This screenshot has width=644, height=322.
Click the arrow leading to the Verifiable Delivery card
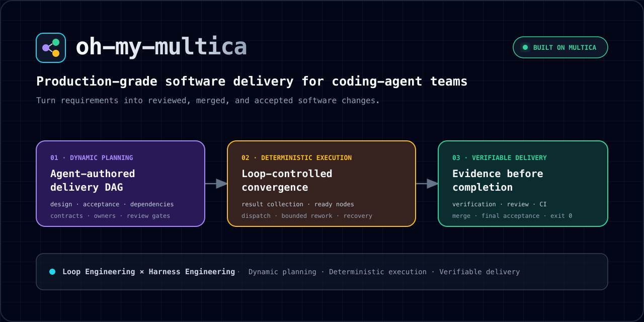pyautogui.click(x=427, y=184)
